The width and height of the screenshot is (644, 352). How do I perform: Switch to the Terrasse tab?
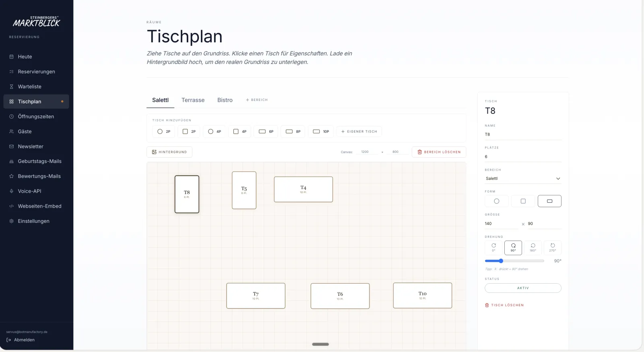193,100
